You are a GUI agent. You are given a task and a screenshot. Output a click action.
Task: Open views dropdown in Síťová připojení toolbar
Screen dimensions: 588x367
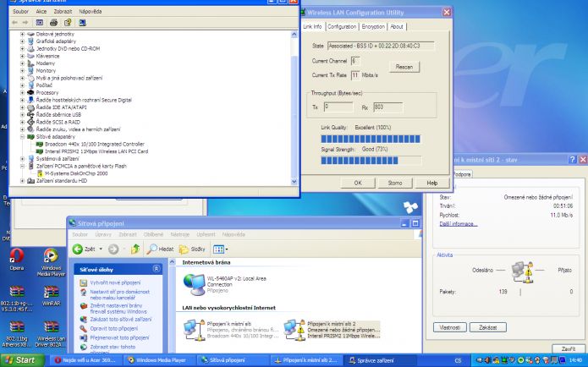pyautogui.click(x=220, y=249)
